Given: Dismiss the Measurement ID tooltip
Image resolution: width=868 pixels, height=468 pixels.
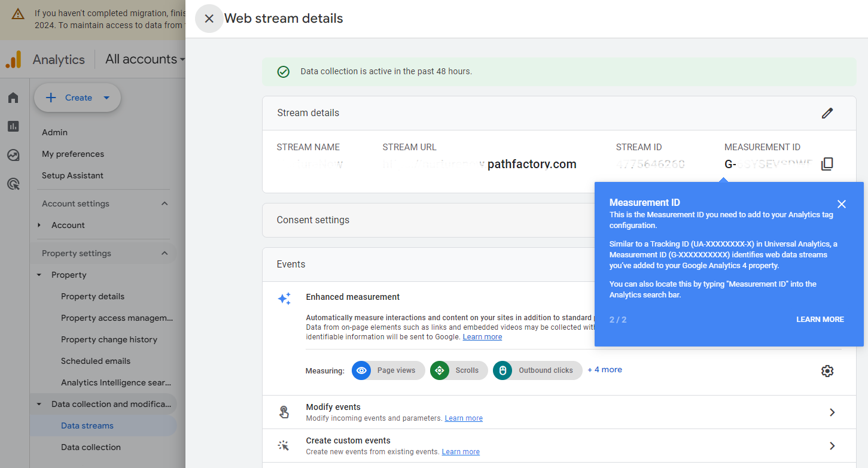Looking at the screenshot, I should pos(842,204).
